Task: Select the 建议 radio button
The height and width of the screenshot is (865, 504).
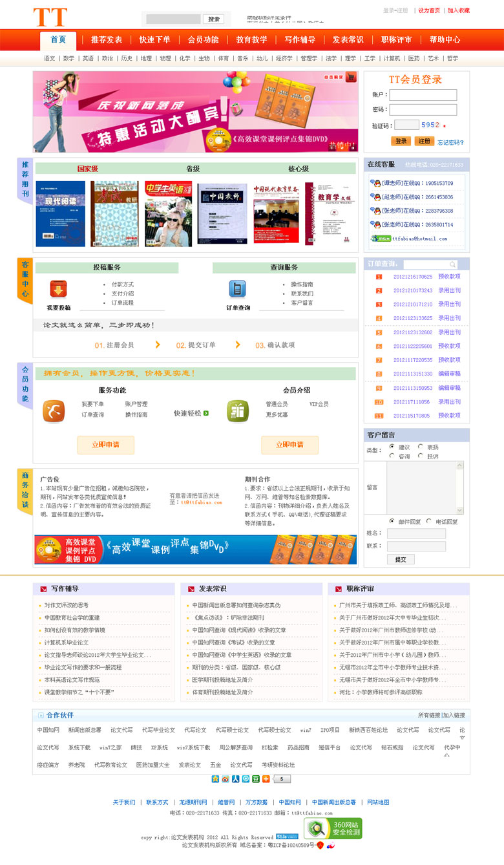Action: tap(392, 447)
